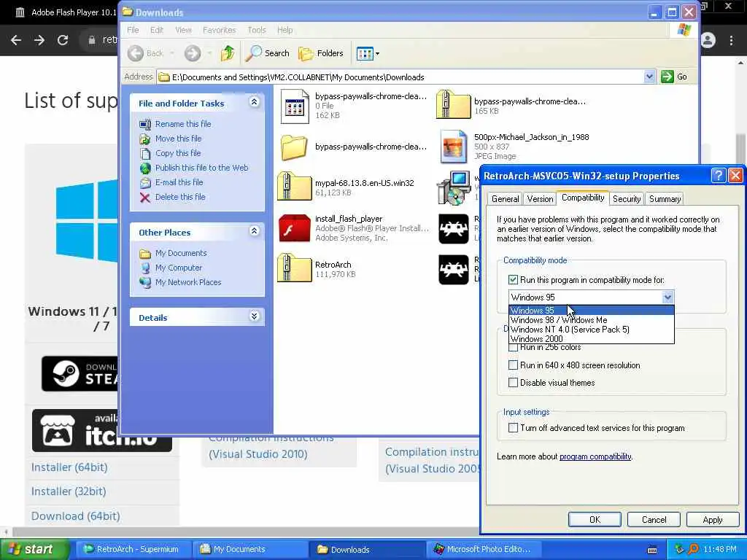
Task: Click the Back button in Explorer toolbar
Action: coord(146,53)
